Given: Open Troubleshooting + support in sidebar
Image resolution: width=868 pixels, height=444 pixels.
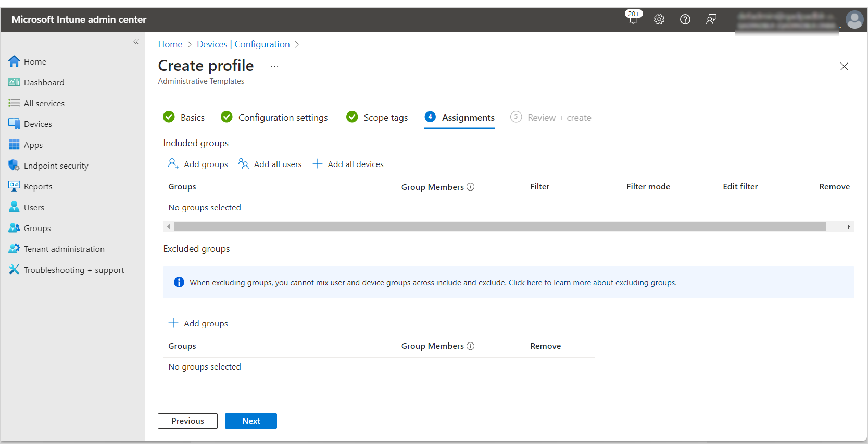Looking at the screenshot, I should click(73, 270).
